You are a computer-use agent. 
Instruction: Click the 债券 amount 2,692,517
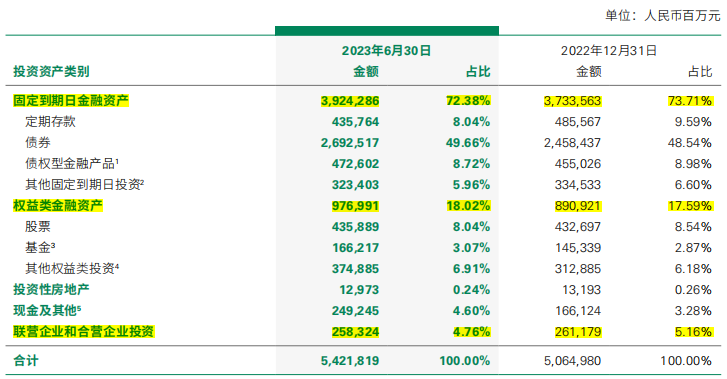point(350,142)
